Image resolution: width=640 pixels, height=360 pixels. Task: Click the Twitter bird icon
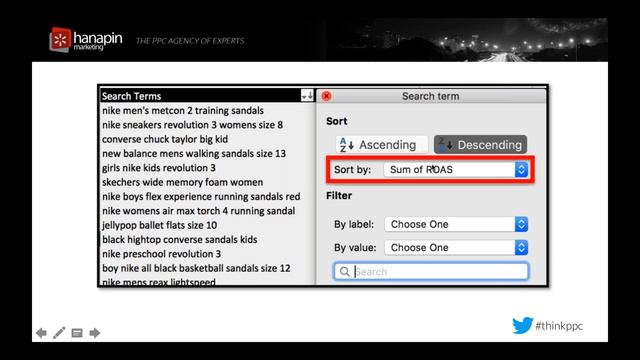(522, 325)
